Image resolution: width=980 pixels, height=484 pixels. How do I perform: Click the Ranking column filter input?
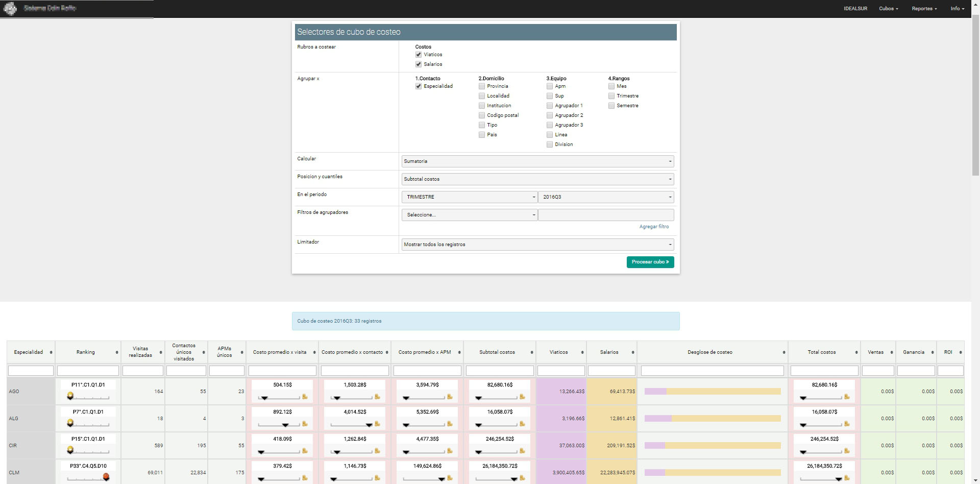coord(88,371)
